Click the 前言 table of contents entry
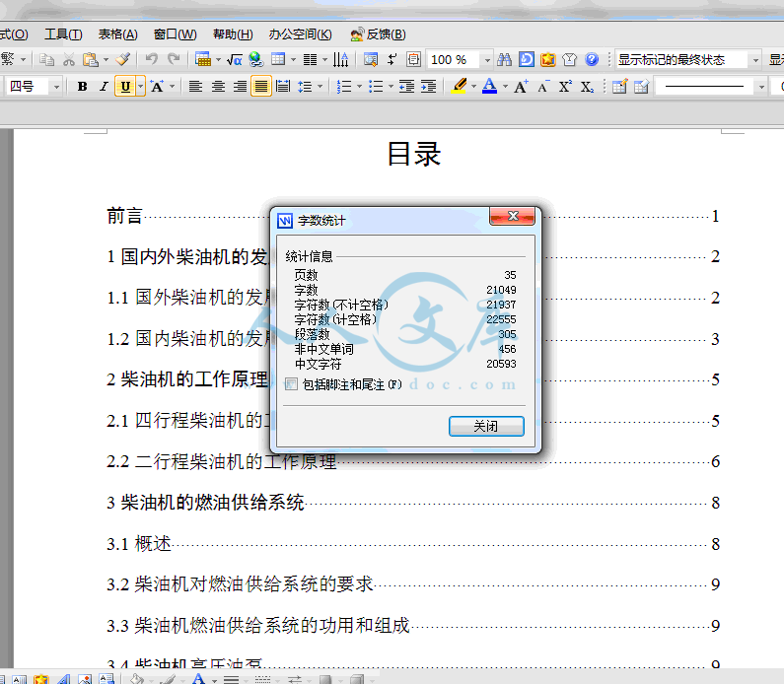Image resolution: width=784 pixels, height=684 pixels. pos(124,216)
